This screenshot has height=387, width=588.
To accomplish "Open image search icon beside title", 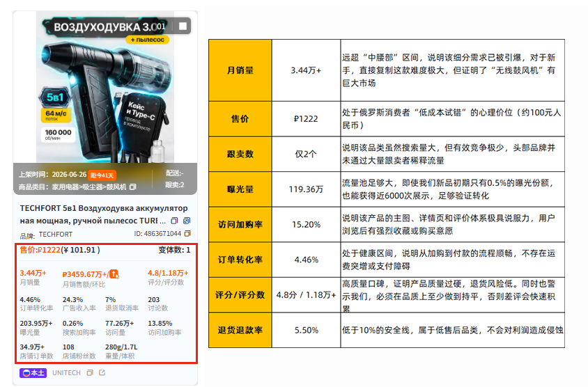I will 187,221.
